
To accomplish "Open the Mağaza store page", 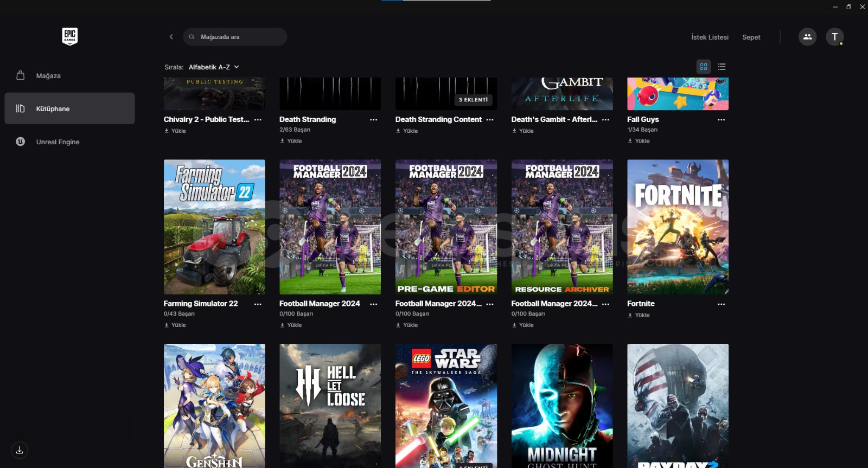I will click(x=69, y=75).
